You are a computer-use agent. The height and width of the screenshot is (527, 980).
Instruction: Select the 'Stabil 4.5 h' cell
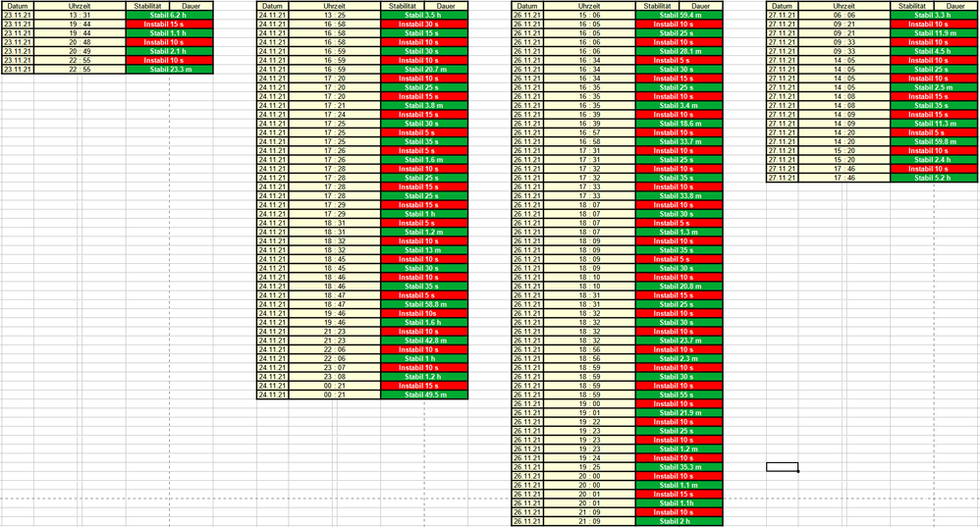pos(935,51)
